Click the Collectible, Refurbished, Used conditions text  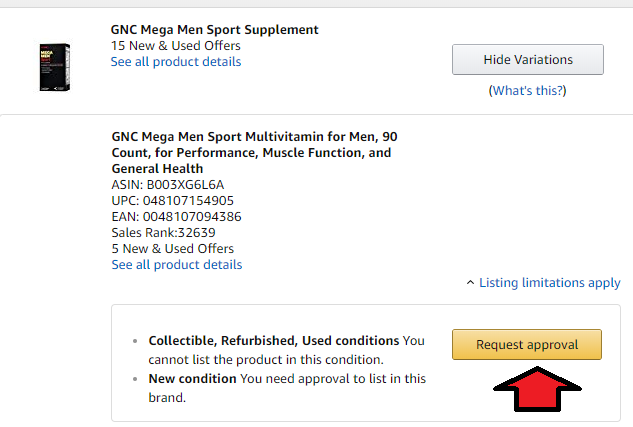(273, 341)
